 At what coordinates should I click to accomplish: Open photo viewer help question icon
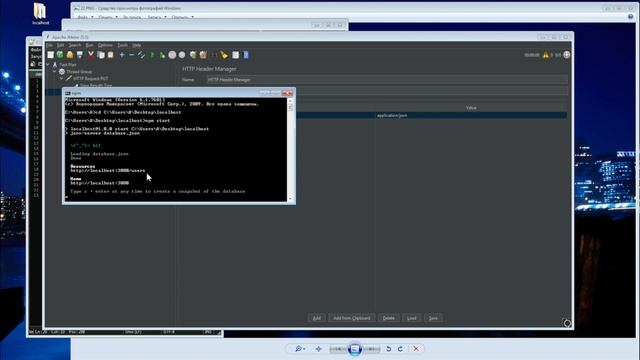631,17
